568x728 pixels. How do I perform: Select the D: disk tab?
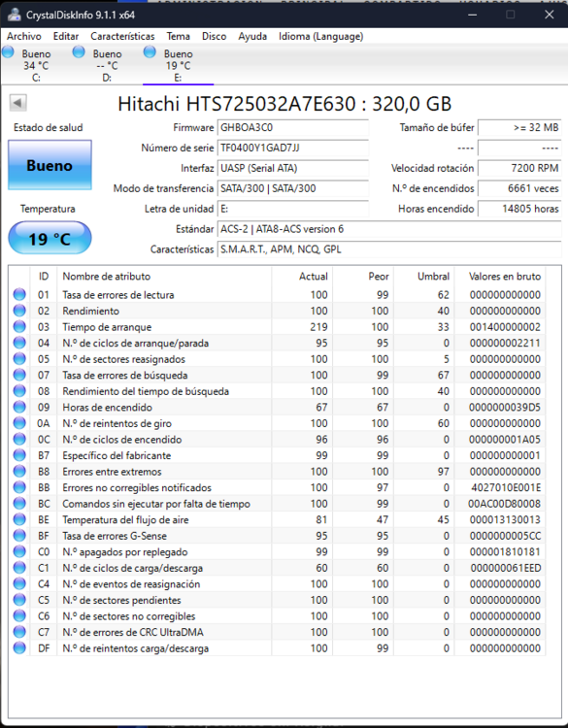[107, 65]
